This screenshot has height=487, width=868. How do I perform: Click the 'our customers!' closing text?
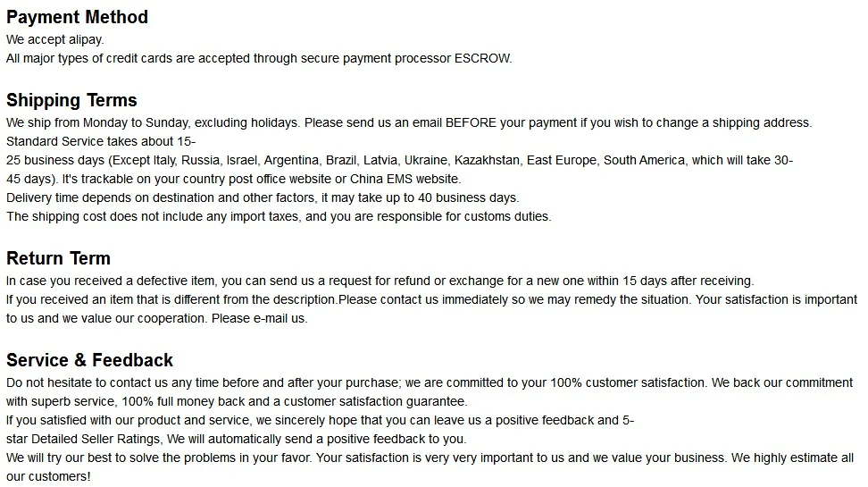pos(48,477)
